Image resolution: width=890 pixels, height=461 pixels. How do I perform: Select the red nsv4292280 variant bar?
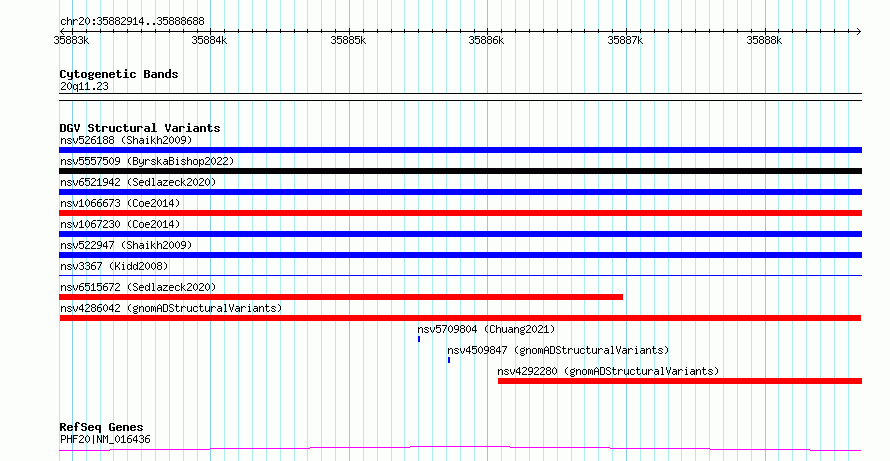point(680,381)
